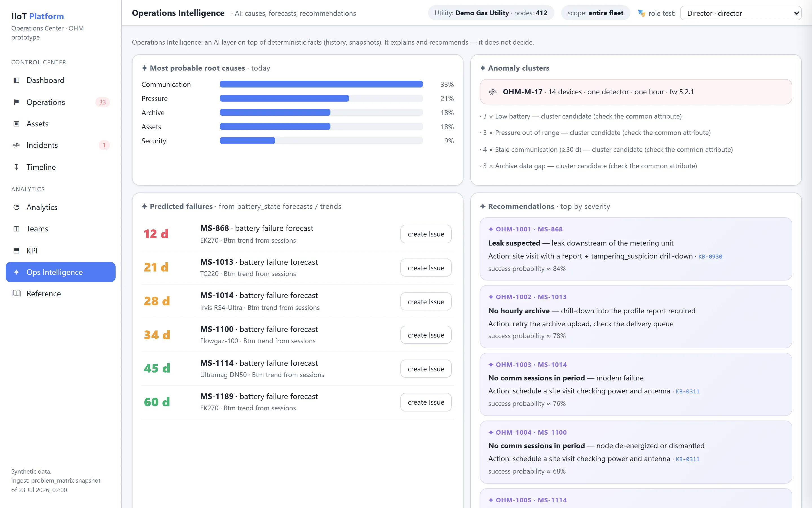Click the Security 9% progress bar

[x=321, y=141]
